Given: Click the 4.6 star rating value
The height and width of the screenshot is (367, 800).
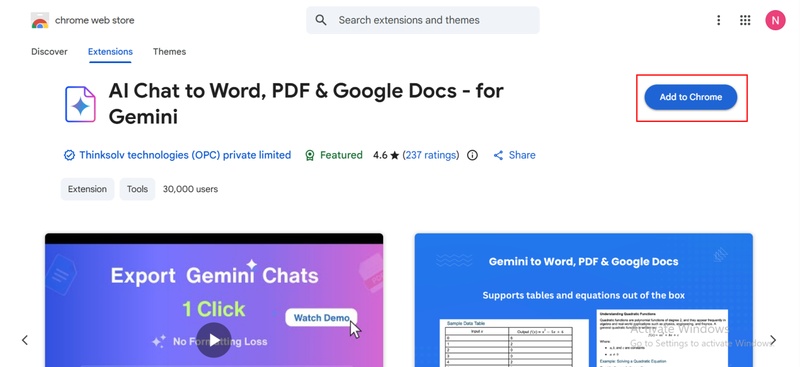Looking at the screenshot, I should click(x=386, y=155).
